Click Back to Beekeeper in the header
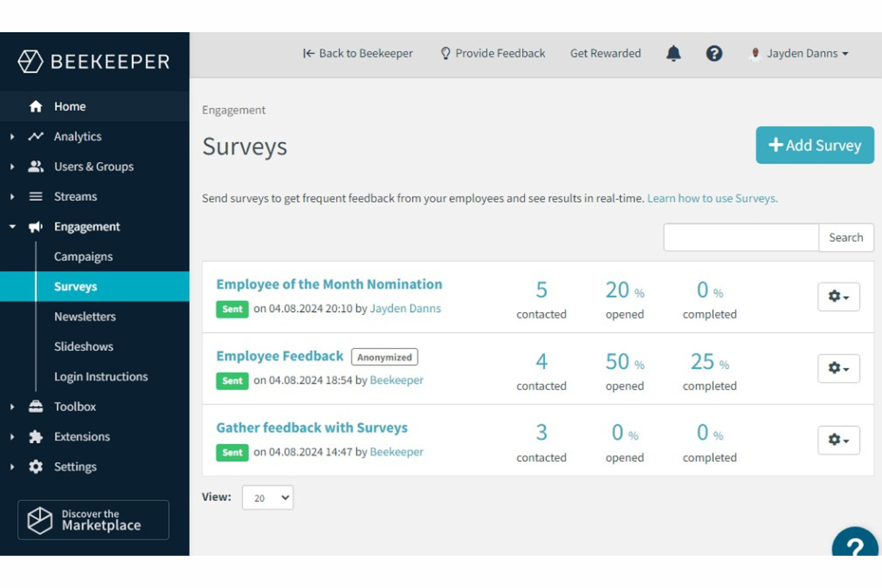The image size is (882, 588). pos(358,54)
